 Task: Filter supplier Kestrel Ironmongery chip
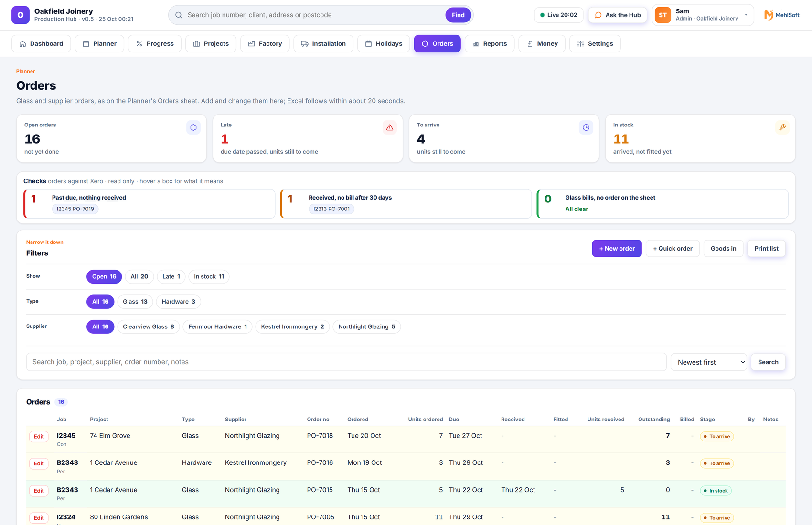[x=292, y=326]
